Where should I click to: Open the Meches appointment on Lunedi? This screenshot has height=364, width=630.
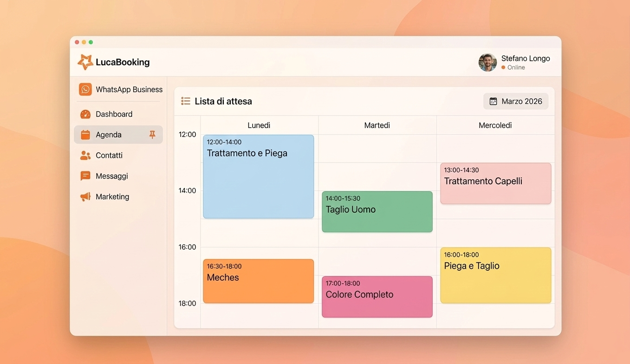coord(258,281)
